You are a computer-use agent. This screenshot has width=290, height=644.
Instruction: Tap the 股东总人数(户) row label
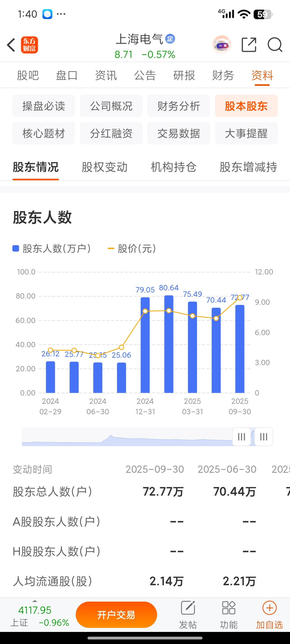click(x=52, y=492)
